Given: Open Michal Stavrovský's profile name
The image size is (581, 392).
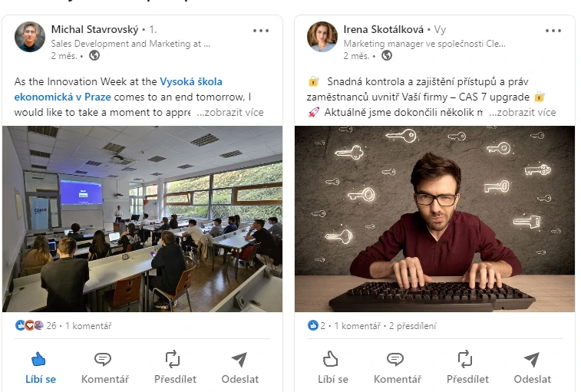Looking at the screenshot, I should pos(95,29).
